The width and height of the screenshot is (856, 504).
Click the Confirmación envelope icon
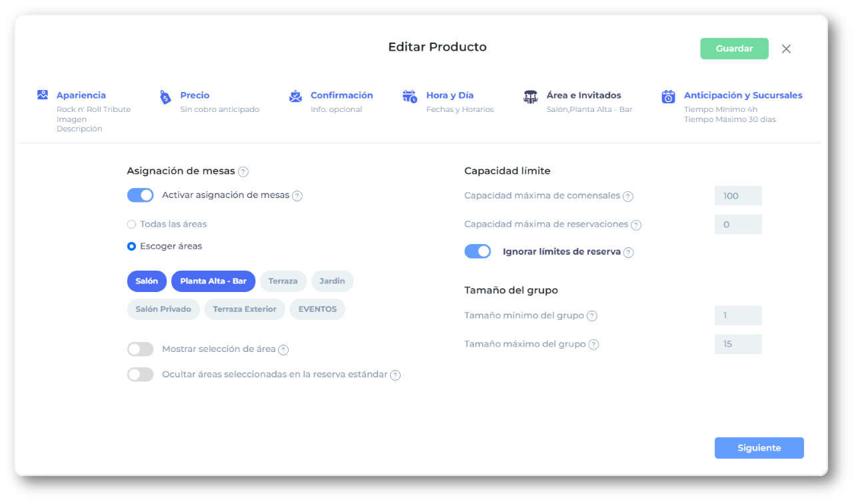coord(295,96)
